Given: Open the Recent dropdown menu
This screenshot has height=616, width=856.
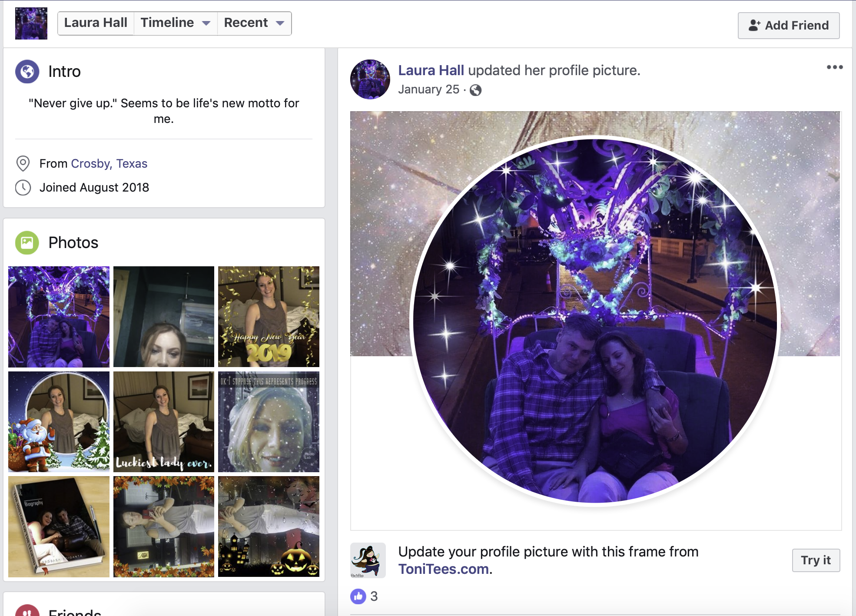Looking at the screenshot, I should 254,23.
